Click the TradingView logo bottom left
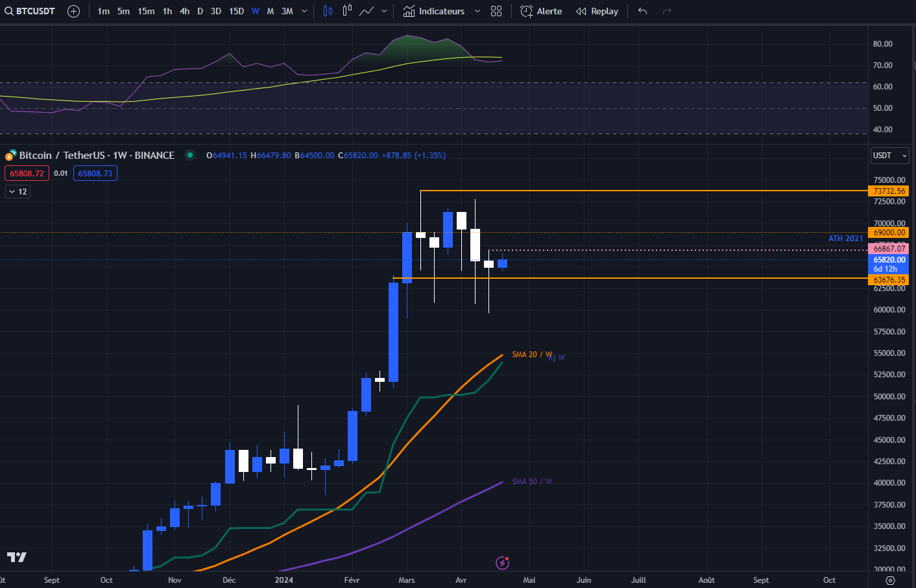This screenshot has height=588, width=916. [16, 556]
